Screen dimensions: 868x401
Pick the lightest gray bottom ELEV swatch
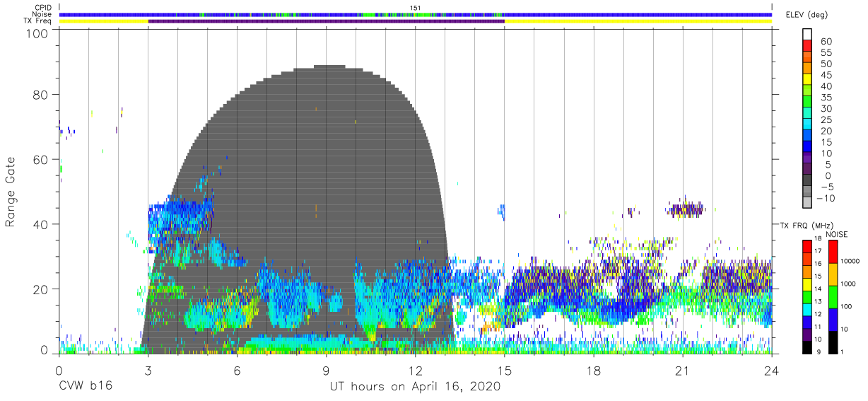807,203
